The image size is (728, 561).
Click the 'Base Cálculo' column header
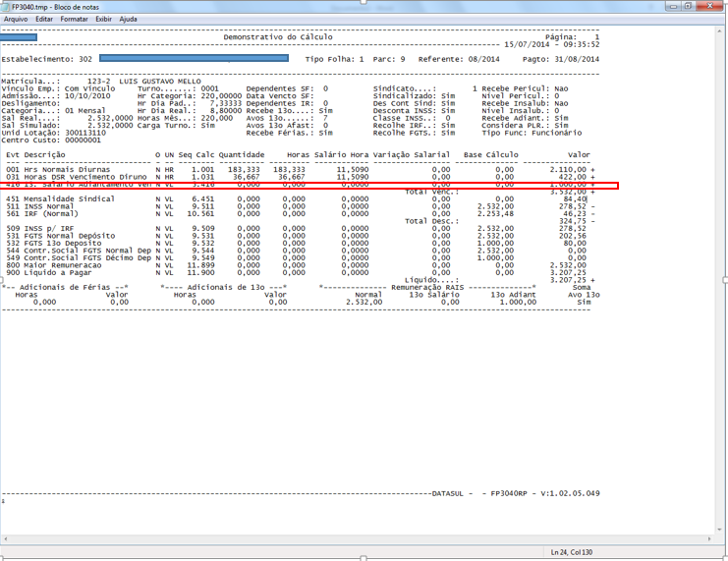tap(491, 154)
